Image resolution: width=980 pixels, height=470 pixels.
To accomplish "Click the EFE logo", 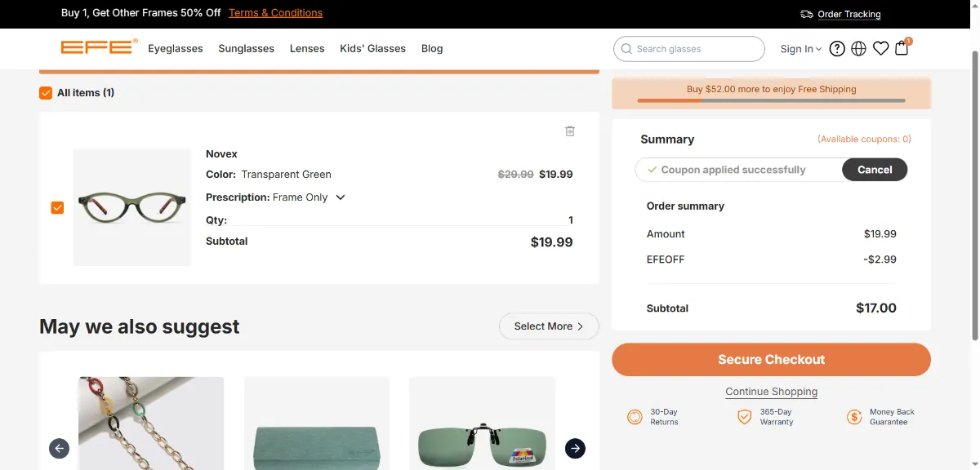I will coord(99,47).
